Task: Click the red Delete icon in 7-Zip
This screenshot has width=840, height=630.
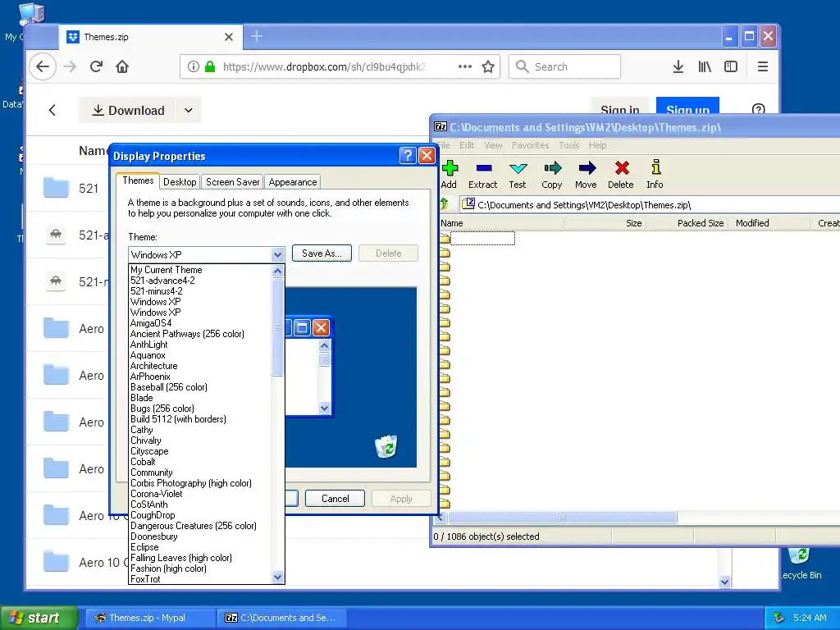Action: (x=622, y=169)
